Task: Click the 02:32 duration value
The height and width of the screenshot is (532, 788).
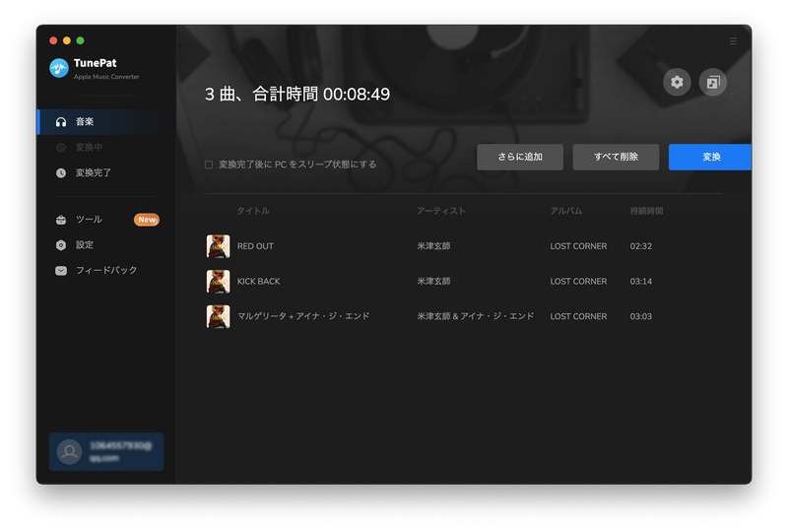Action: (641, 246)
